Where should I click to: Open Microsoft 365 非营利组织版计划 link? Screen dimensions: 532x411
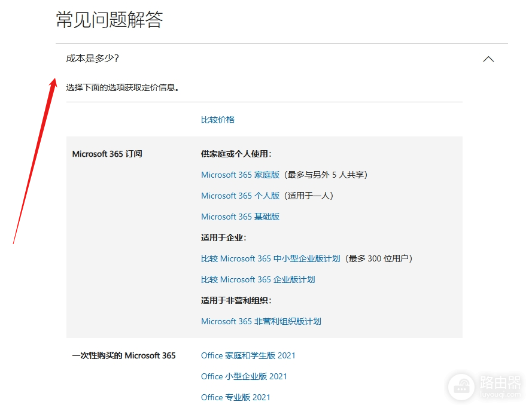click(x=261, y=321)
